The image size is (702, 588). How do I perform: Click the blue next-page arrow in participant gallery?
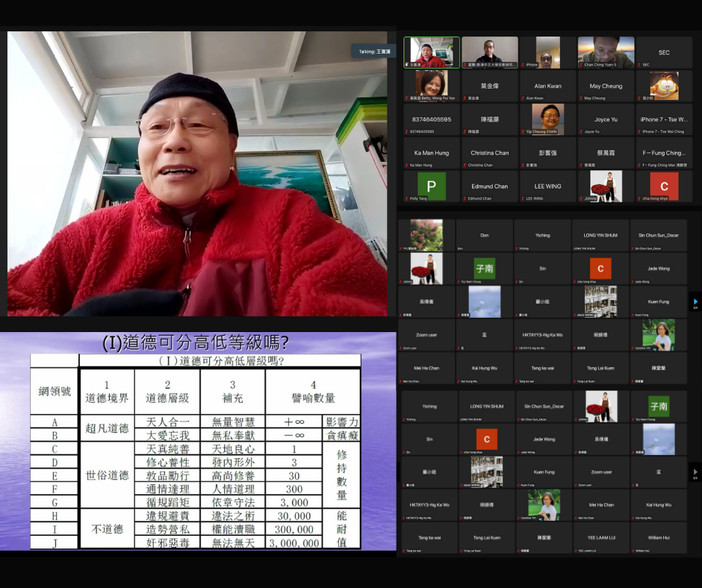click(x=695, y=302)
